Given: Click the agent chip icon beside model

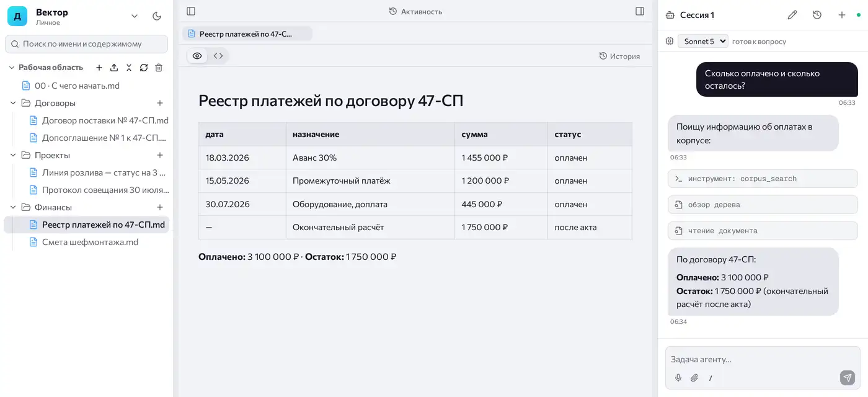Looking at the screenshot, I should [x=669, y=41].
